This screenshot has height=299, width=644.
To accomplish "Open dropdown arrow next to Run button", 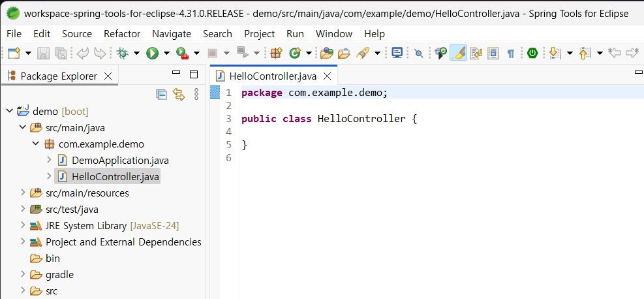I will click(x=166, y=54).
